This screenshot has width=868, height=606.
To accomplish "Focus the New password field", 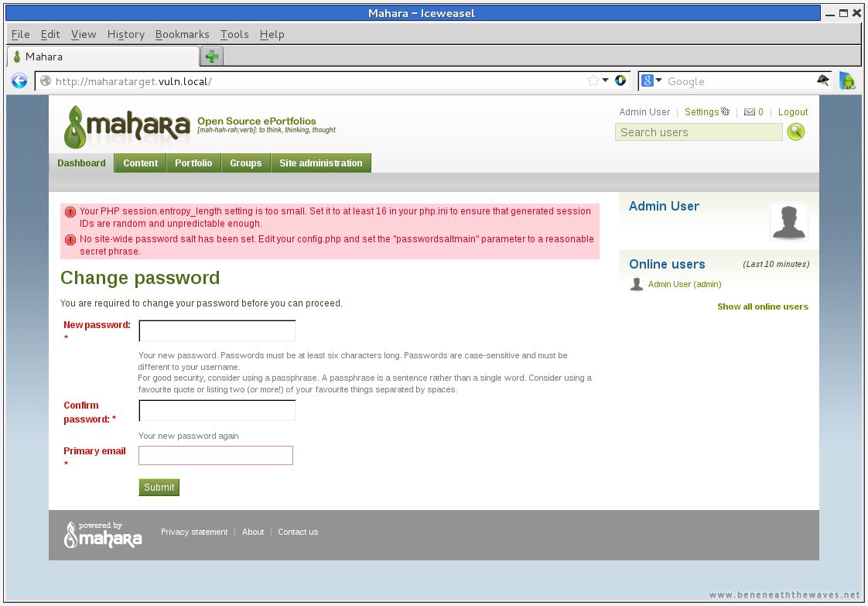I will (217, 330).
